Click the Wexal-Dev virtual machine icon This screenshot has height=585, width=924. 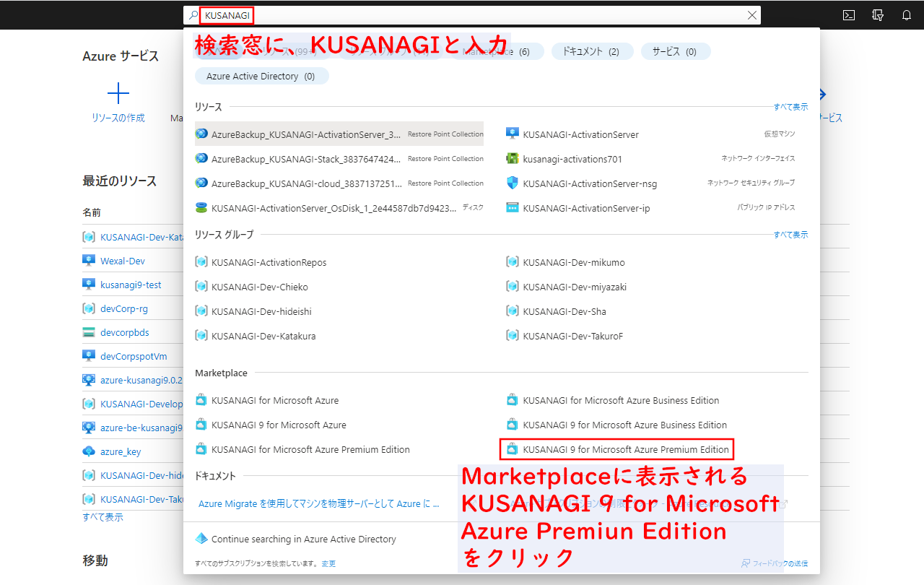click(x=89, y=261)
